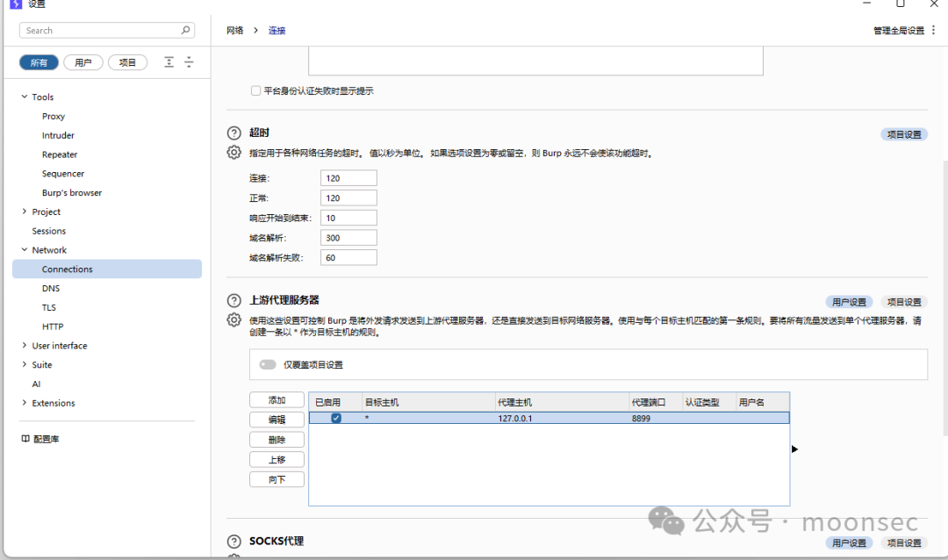Click the 向下 button
This screenshot has height=560, width=948.
[x=276, y=479]
